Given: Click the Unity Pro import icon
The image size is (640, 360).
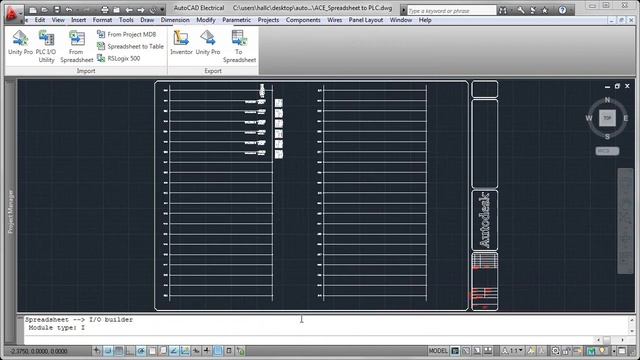Looking at the screenshot, I should pos(20,42).
